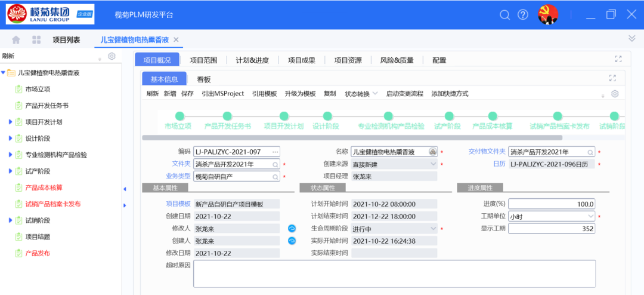The height and width of the screenshot is (295, 644).
Task: Switch to 风险&质量 tab
Action: [397, 60]
